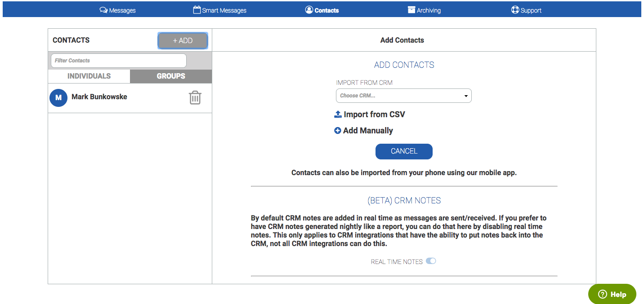
Task: Disable the Real Time Notes switch
Action: [431, 261]
